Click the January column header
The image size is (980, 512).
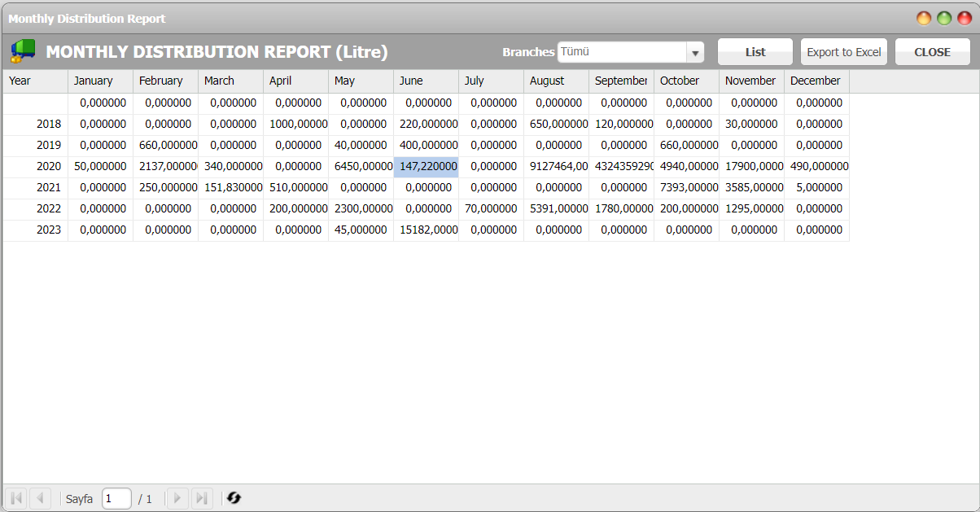[x=100, y=81]
